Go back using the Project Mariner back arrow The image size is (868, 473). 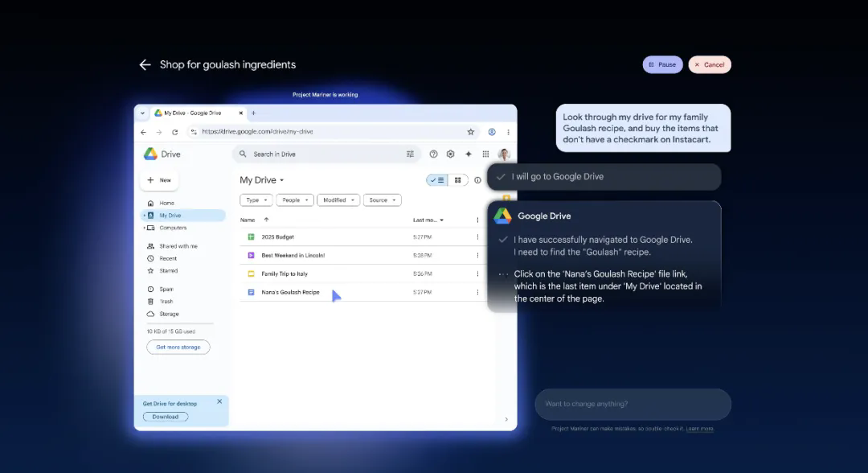tap(145, 65)
